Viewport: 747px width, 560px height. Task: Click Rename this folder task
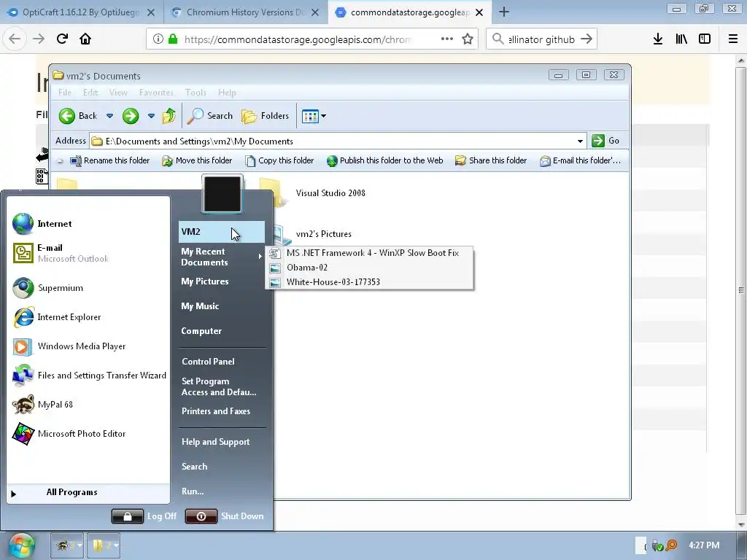click(x=110, y=160)
